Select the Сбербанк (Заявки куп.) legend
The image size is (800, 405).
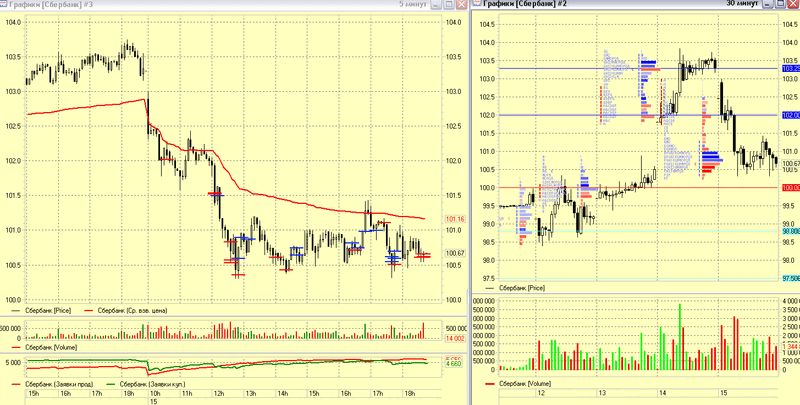[145, 384]
